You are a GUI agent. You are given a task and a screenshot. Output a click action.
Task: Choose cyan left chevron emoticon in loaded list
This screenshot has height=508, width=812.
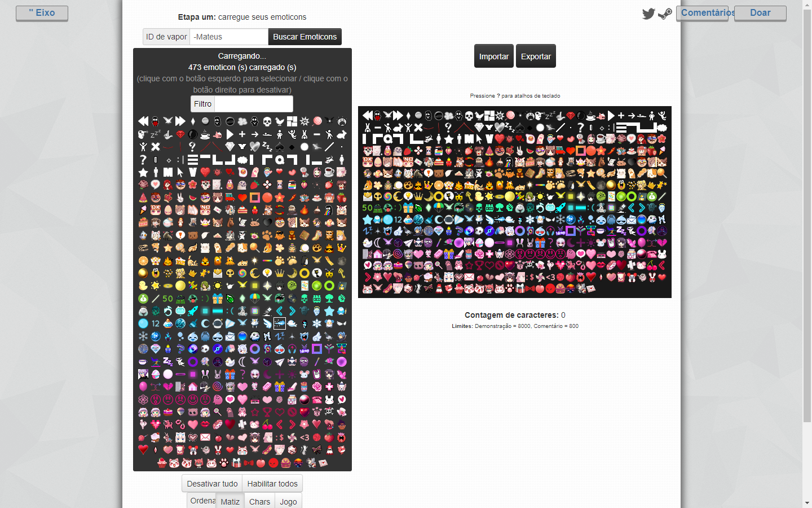pyautogui.click(x=280, y=311)
